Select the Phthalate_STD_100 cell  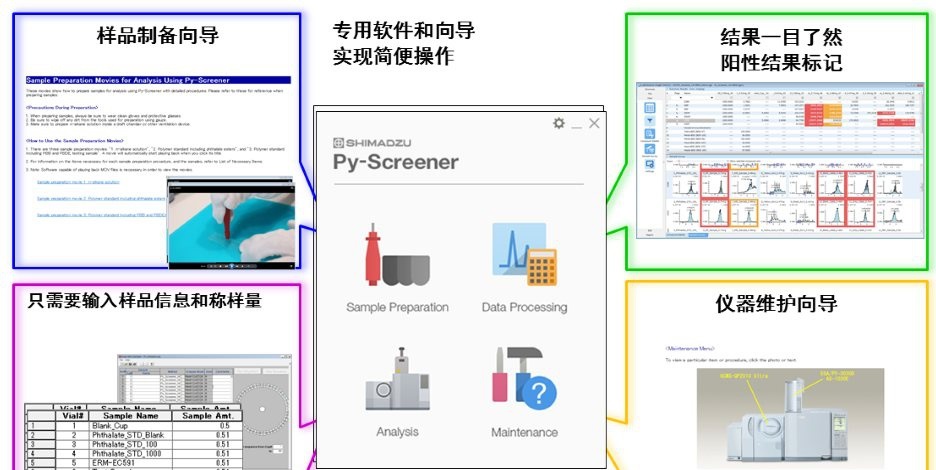pos(130,444)
